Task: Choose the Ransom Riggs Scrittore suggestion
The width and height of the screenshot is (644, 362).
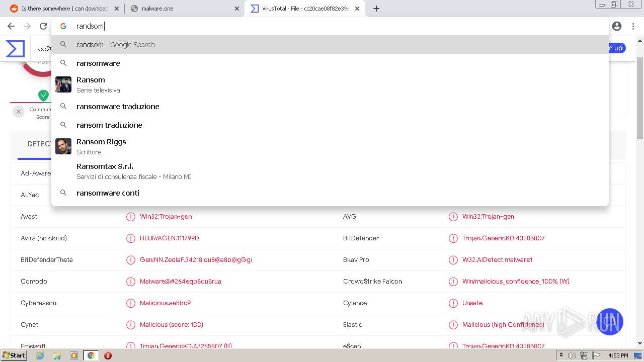Action: [x=330, y=146]
